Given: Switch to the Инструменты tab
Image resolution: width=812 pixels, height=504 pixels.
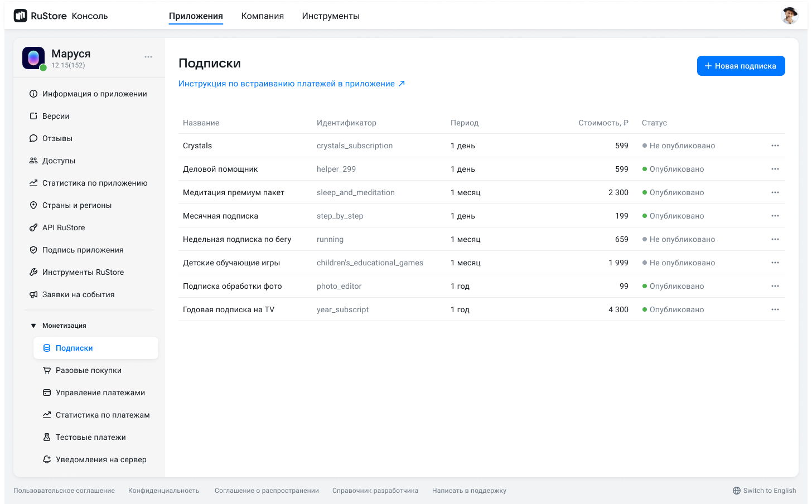Looking at the screenshot, I should pyautogui.click(x=331, y=16).
